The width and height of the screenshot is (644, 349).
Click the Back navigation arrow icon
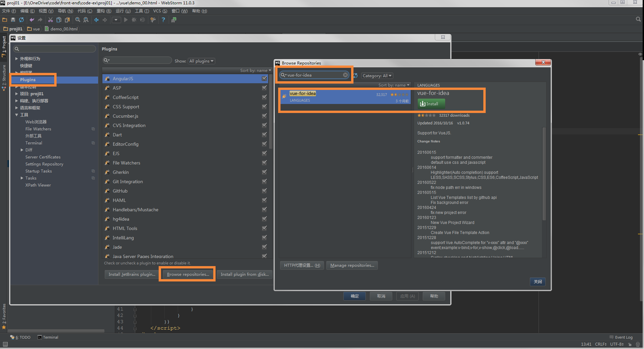pyautogui.click(x=96, y=20)
